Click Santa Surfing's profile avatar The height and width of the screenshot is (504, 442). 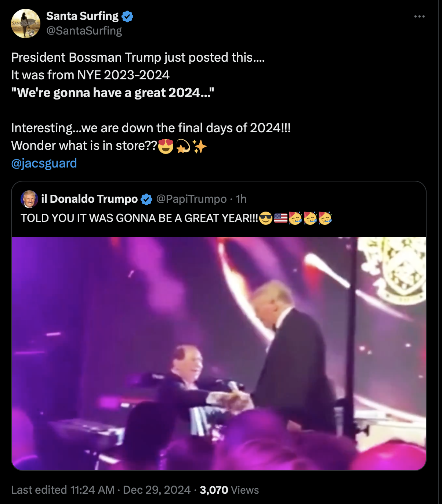tap(26, 24)
